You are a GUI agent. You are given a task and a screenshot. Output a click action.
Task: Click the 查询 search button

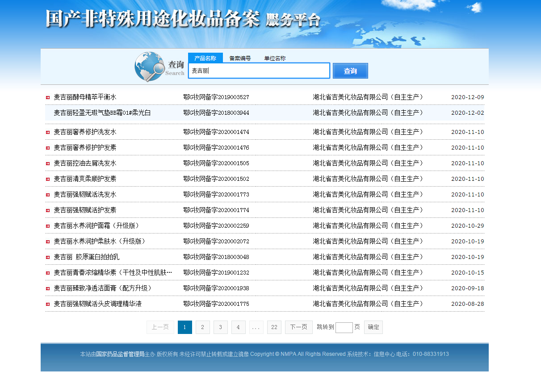click(350, 71)
